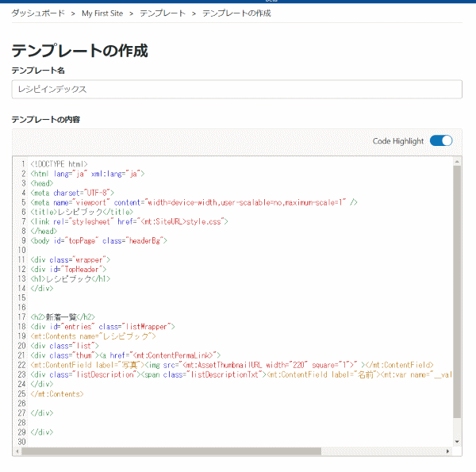Open the ダッシュボード breadcrumb link
476x472 pixels.
click(38, 13)
